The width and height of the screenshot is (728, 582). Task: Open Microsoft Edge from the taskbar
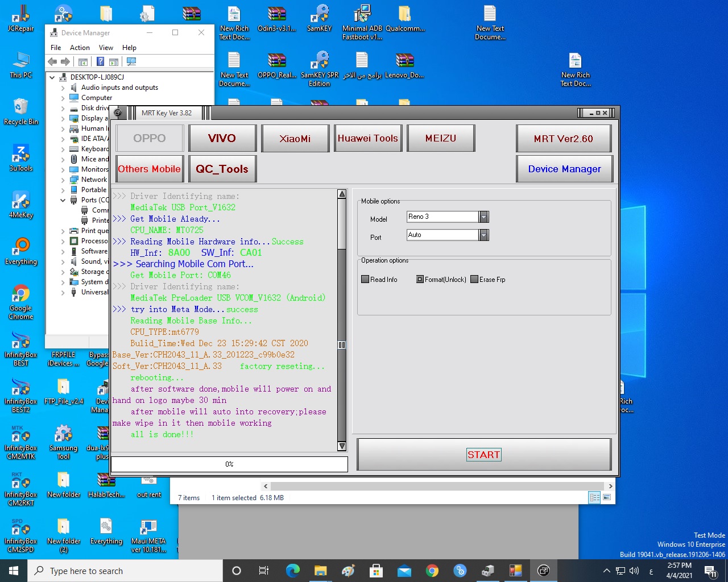tap(293, 571)
